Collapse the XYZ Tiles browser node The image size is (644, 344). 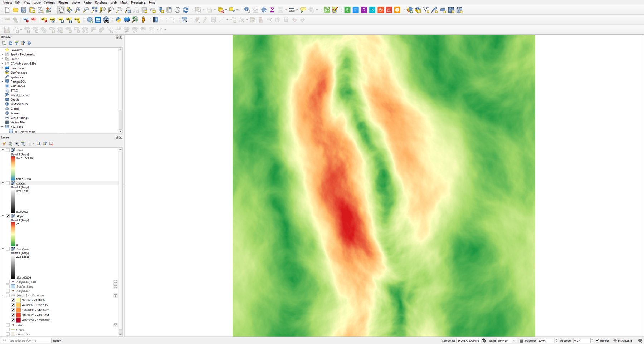3,127
